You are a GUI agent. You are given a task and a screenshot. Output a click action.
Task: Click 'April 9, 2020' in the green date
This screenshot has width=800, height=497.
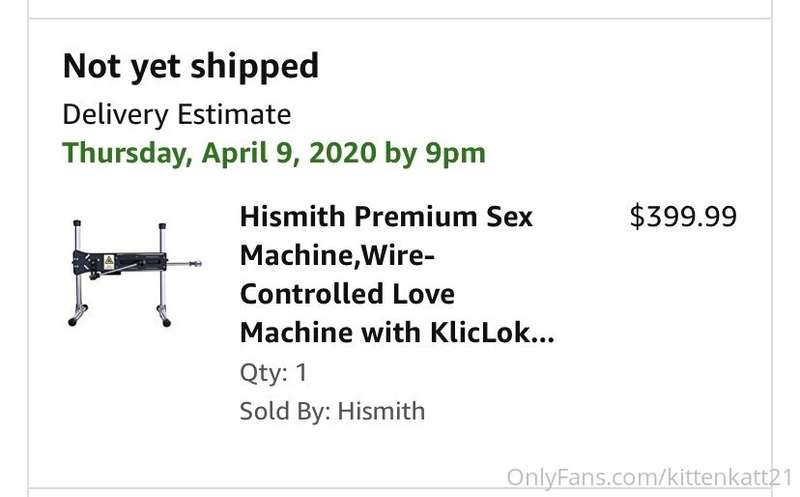pos(289,153)
